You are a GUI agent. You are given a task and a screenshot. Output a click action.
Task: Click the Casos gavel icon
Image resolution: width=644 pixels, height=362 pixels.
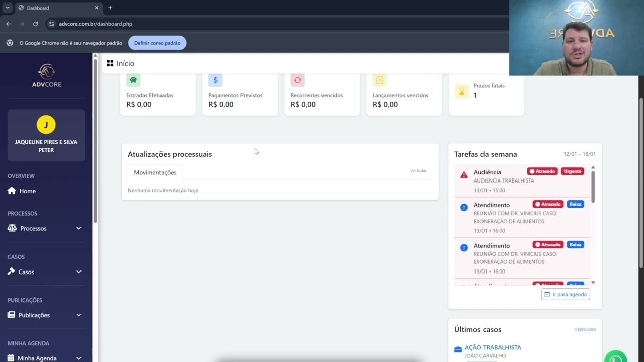(11, 271)
